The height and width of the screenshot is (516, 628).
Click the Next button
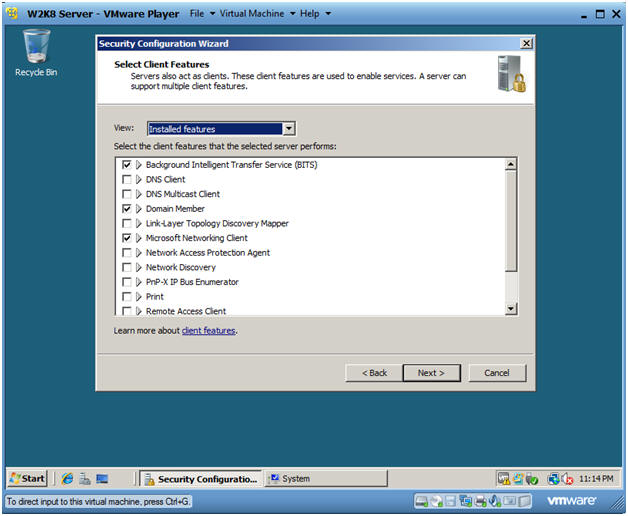tap(431, 373)
